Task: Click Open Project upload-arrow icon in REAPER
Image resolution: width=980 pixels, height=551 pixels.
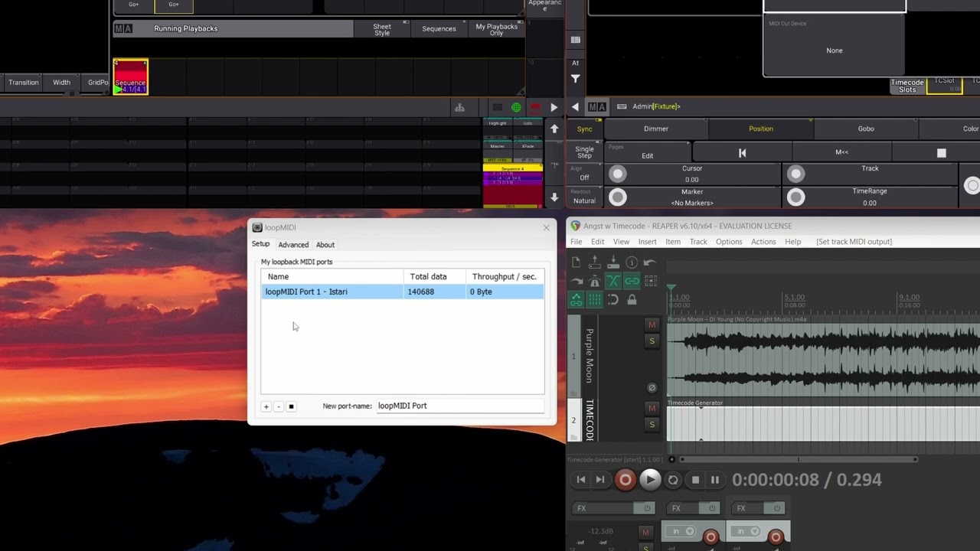Action: pyautogui.click(x=595, y=262)
